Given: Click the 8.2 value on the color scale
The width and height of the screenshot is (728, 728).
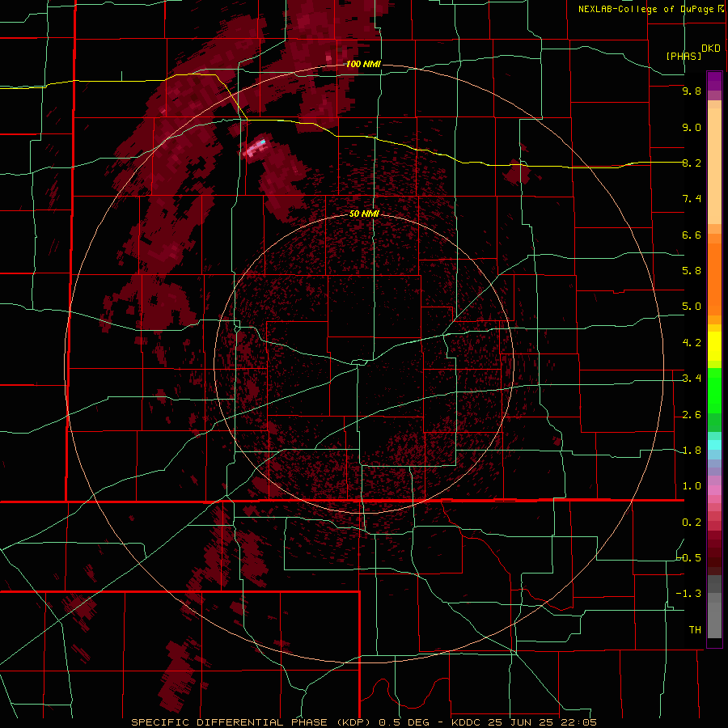Looking at the screenshot, I should [692, 163].
